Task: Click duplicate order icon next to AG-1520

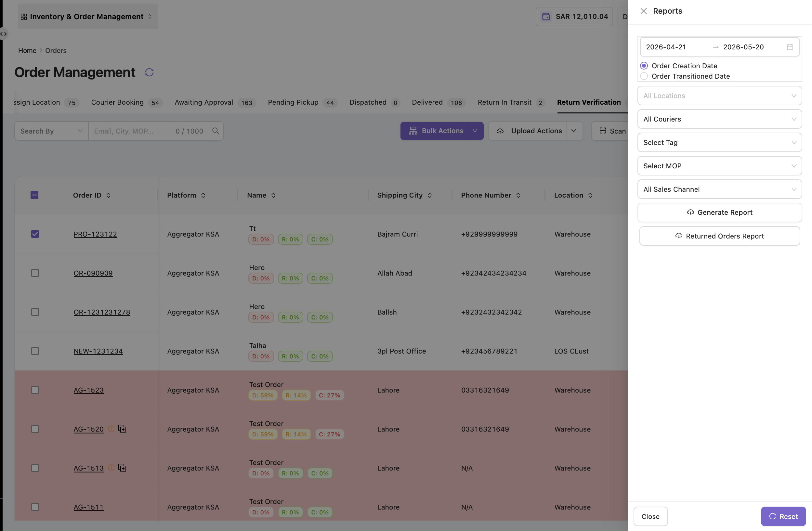Action: (122, 429)
